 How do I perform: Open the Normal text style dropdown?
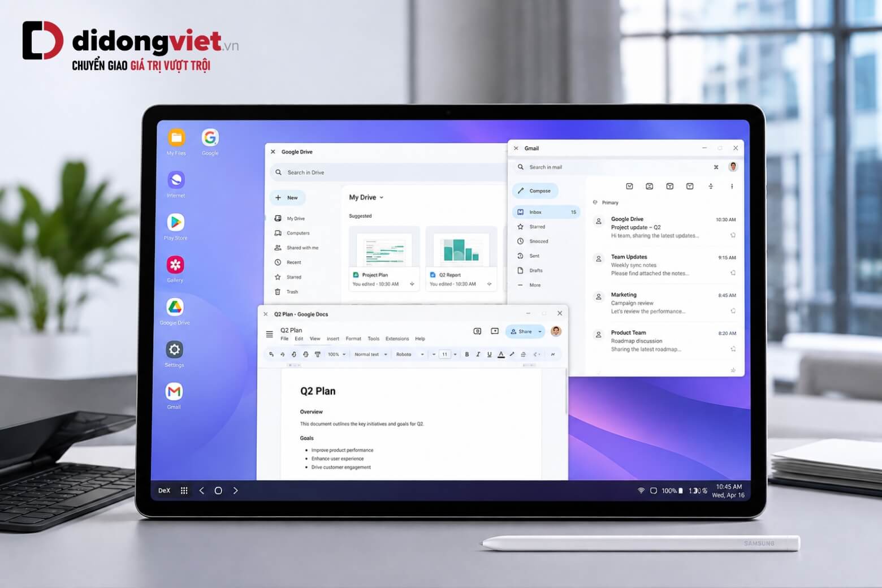pyautogui.click(x=371, y=354)
